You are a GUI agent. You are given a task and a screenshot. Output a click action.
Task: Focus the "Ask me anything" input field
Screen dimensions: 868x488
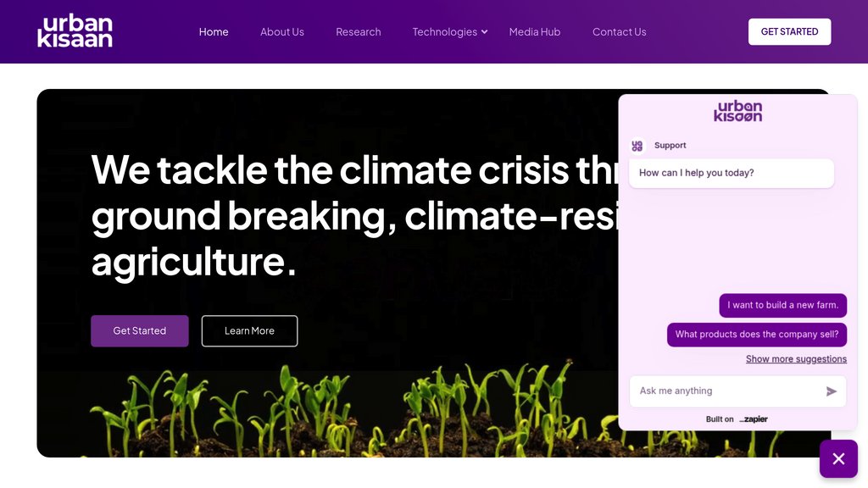coord(725,391)
